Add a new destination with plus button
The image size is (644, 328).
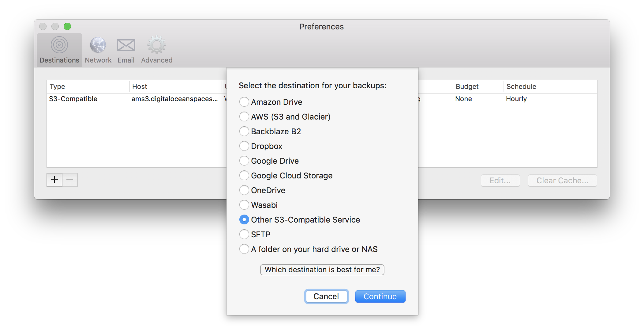54,180
